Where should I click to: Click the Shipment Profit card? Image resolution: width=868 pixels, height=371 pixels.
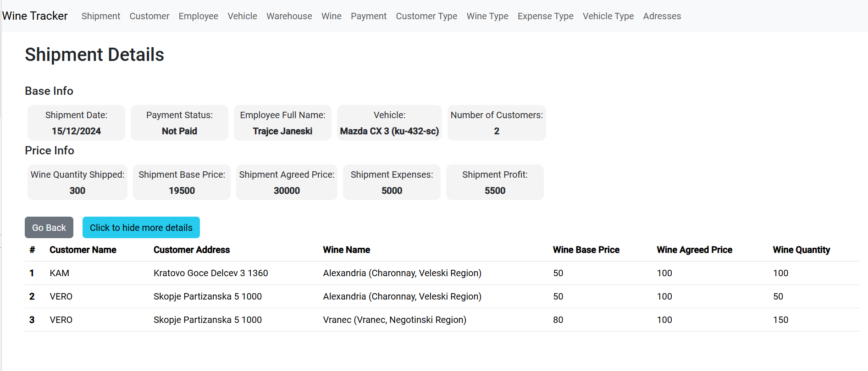point(495,182)
